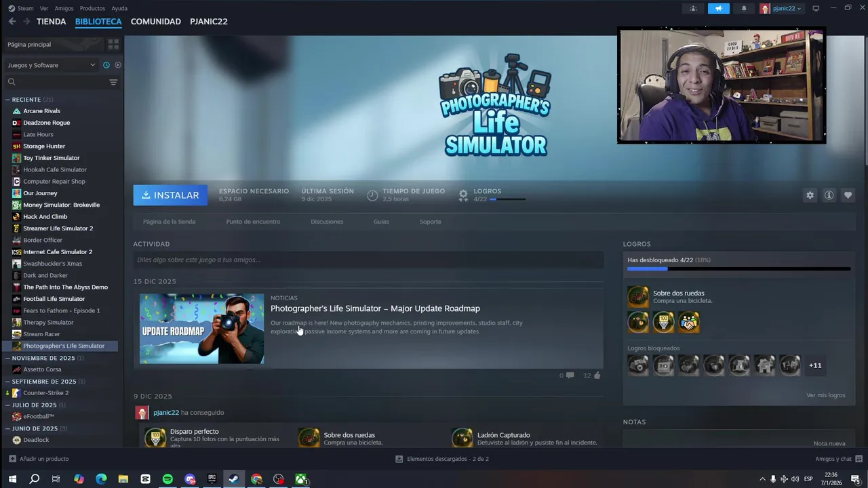This screenshot has width=868, height=488.
Task: Open the Discusiones link
Action: (x=327, y=222)
